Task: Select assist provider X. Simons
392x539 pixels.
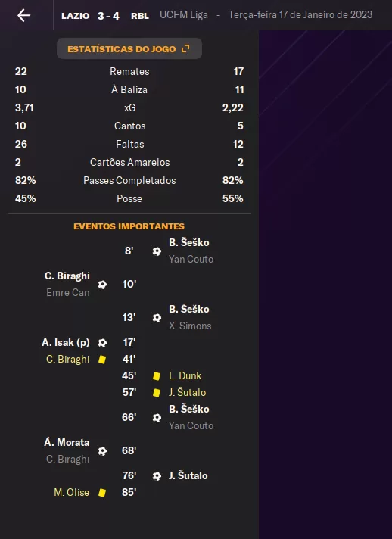Action: (190, 326)
